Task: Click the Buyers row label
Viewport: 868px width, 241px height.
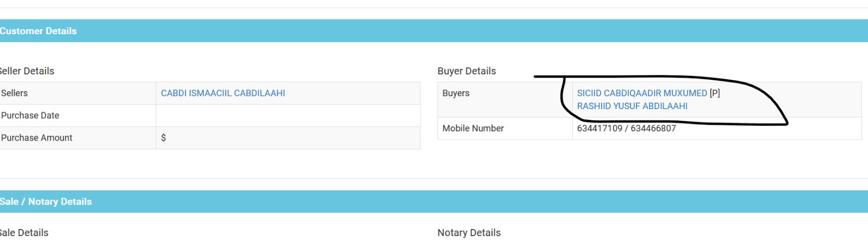Action: pyautogui.click(x=505, y=100)
